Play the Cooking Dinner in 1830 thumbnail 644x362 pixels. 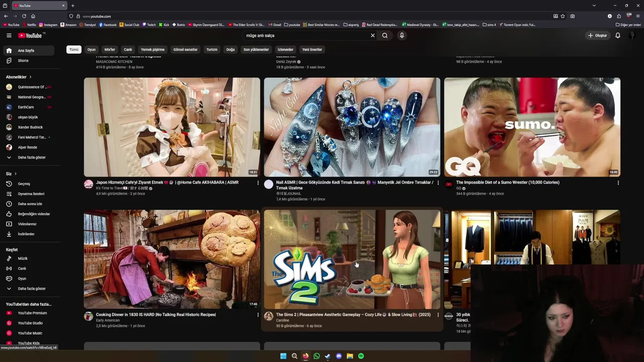[x=172, y=259]
